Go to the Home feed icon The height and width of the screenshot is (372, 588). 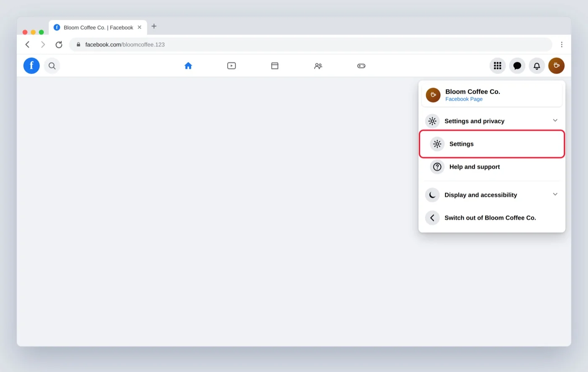click(188, 65)
